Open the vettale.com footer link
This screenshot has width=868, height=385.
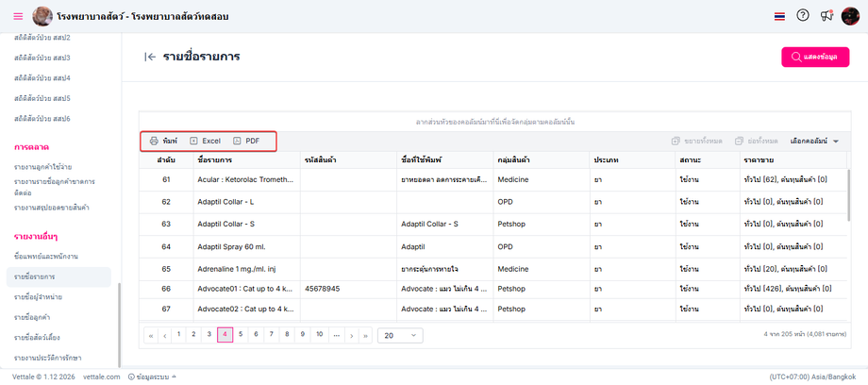[x=100, y=377]
